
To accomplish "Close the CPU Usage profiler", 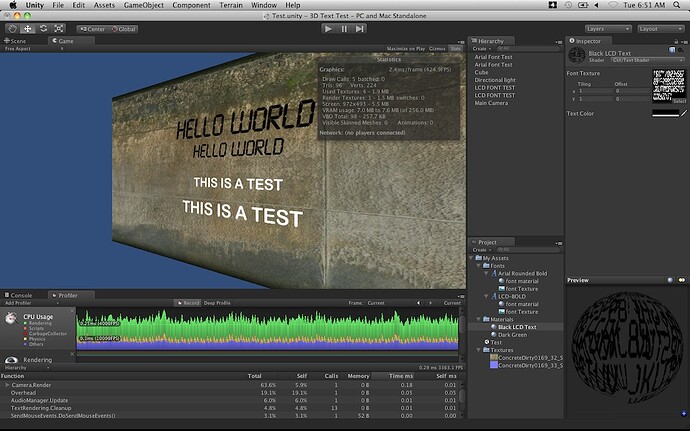I will click(x=72, y=311).
